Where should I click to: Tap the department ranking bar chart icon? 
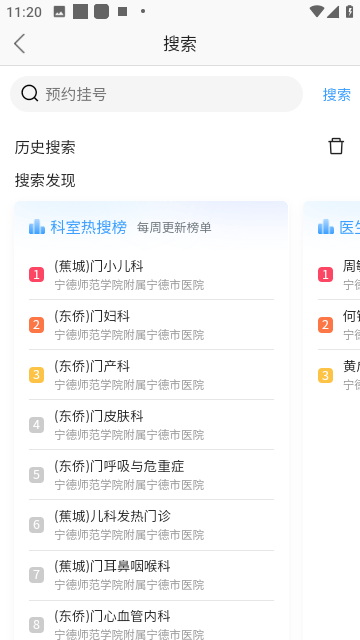tap(37, 227)
